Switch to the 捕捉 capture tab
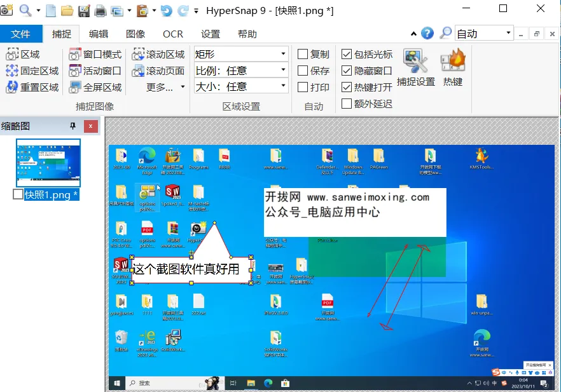The image size is (561, 392). click(62, 34)
